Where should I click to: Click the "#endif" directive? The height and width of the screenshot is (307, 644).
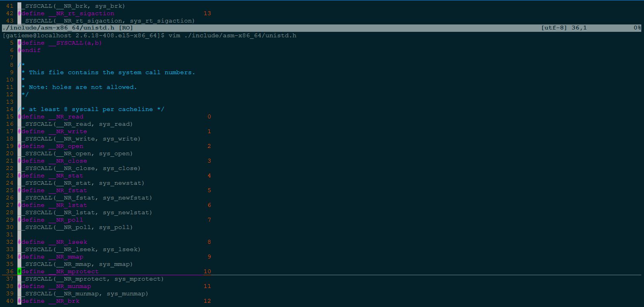point(29,50)
